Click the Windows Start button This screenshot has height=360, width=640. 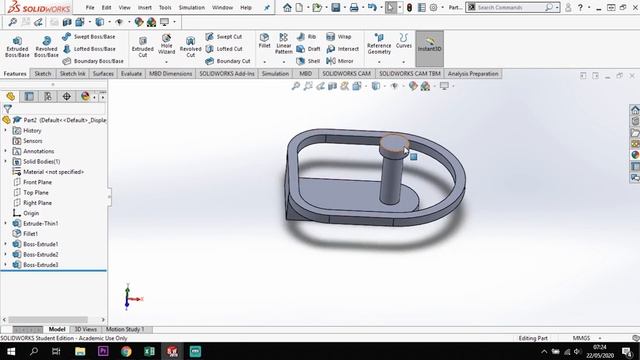(11, 351)
